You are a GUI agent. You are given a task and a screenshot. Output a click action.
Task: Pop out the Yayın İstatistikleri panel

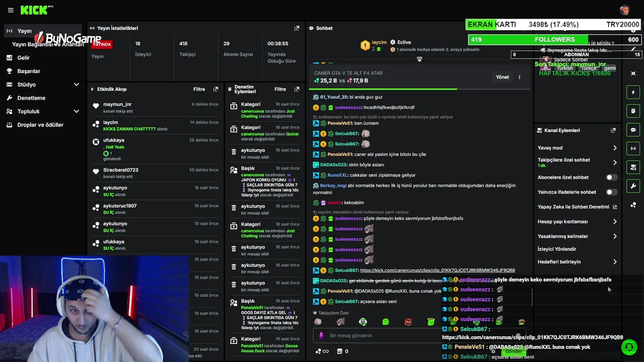[297, 28]
